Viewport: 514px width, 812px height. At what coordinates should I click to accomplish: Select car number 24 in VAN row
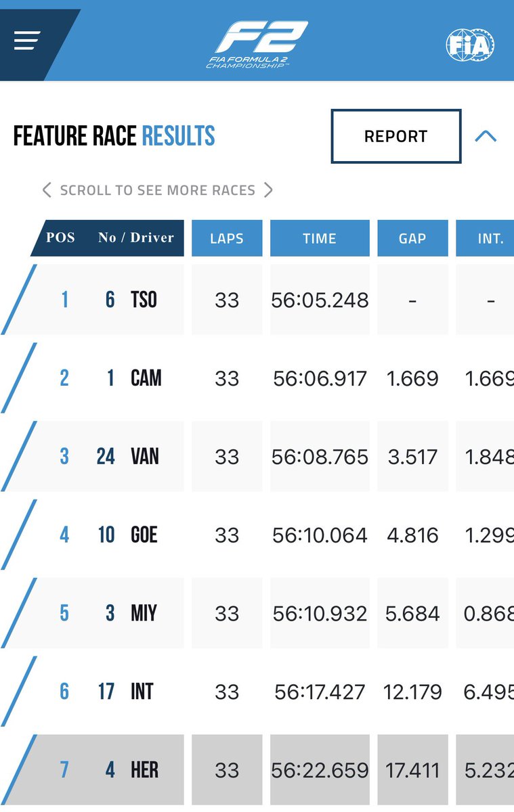coord(106,456)
